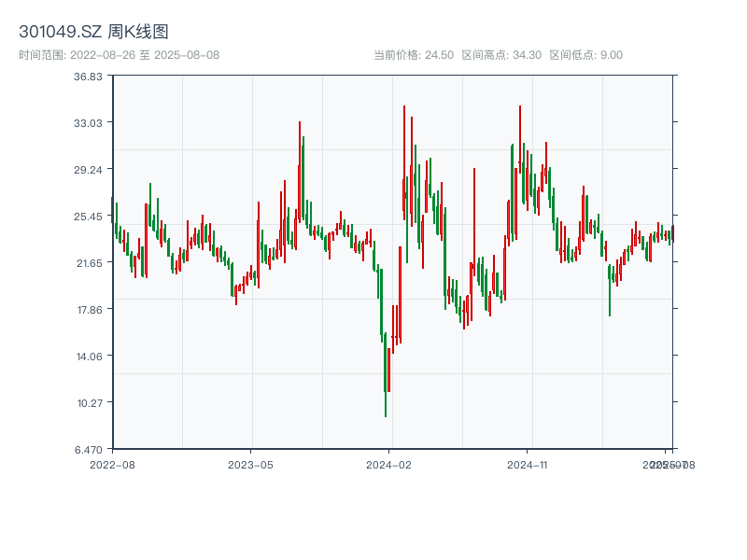Viewport: 747px width, 560px height.
Task: Click x-axis label 2023-05
Action: 250,465
